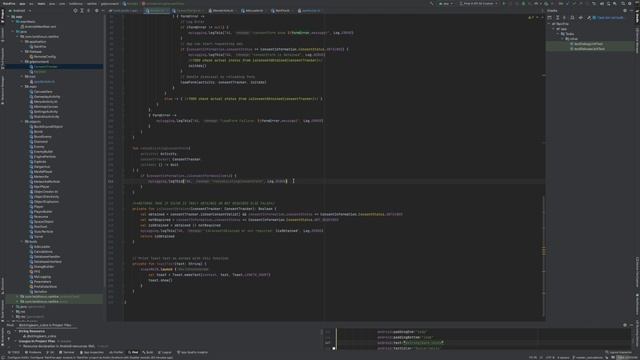Select AndroidManifest.xml in project tree
640x360 pixels.
click(39, 27)
